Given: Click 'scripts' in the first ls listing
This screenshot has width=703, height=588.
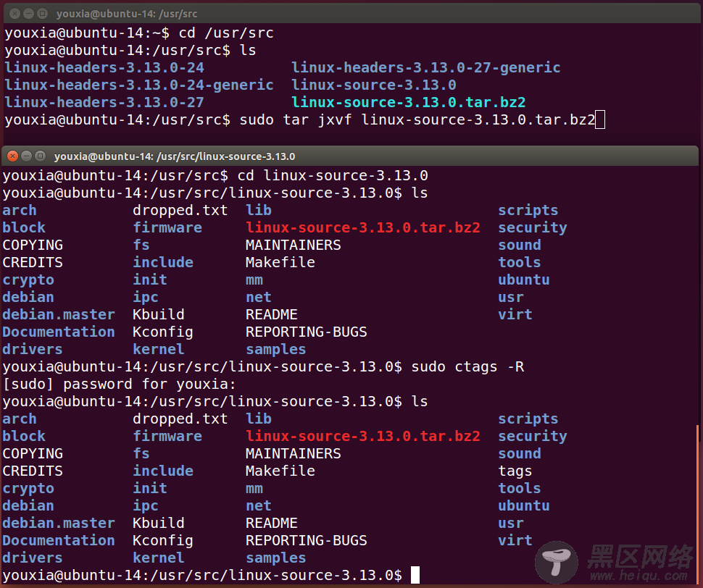Looking at the screenshot, I should point(528,211).
